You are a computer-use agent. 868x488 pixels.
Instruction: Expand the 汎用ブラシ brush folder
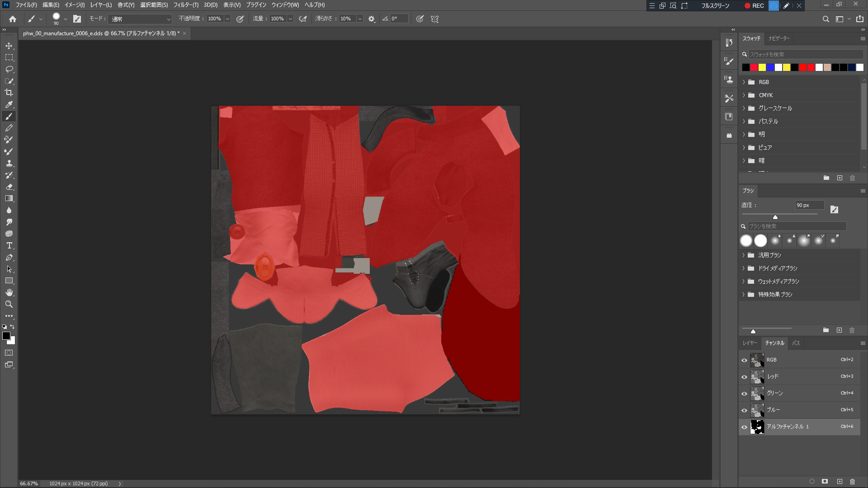click(x=743, y=255)
